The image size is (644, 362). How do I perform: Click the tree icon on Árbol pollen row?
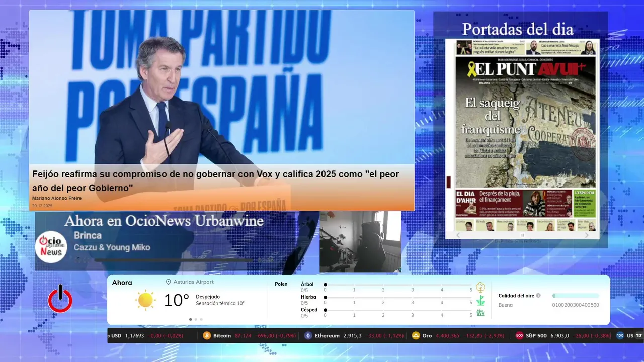coord(480,287)
